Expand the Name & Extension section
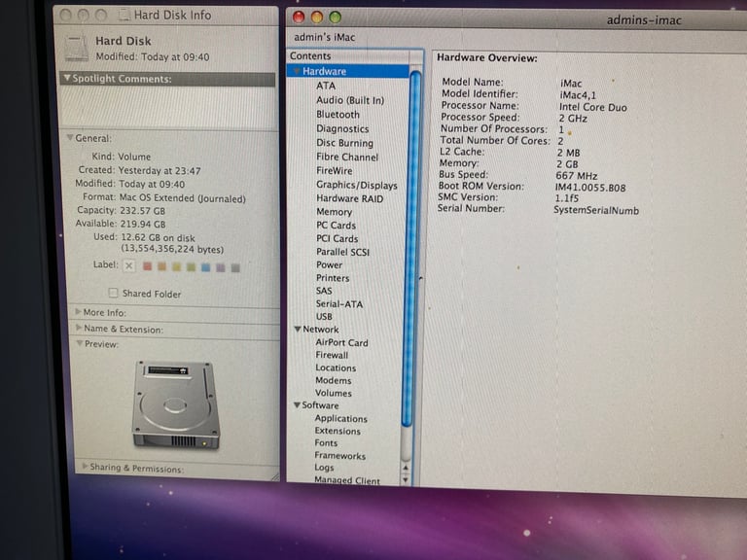Image resolution: width=747 pixels, height=560 pixels. (78, 328)
